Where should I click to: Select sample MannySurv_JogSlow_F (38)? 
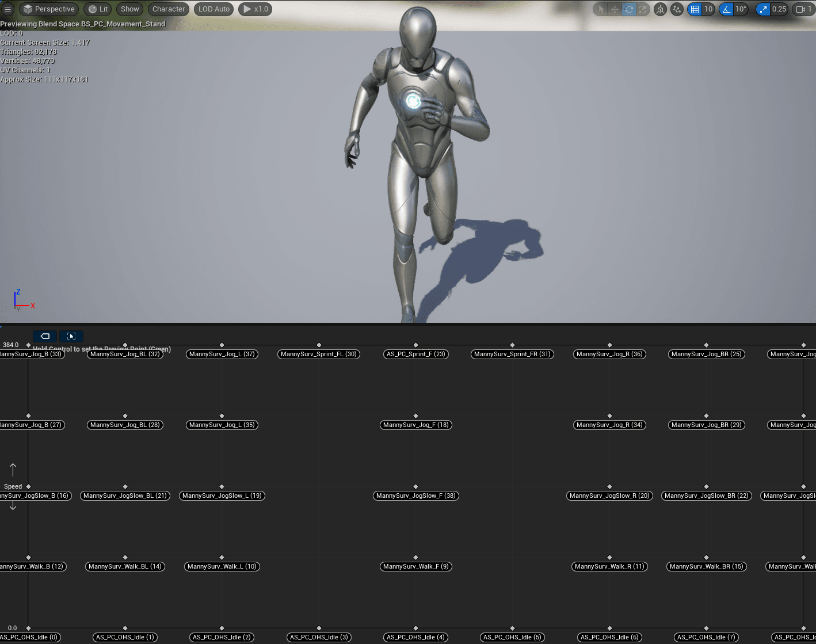tap(415, 496)
